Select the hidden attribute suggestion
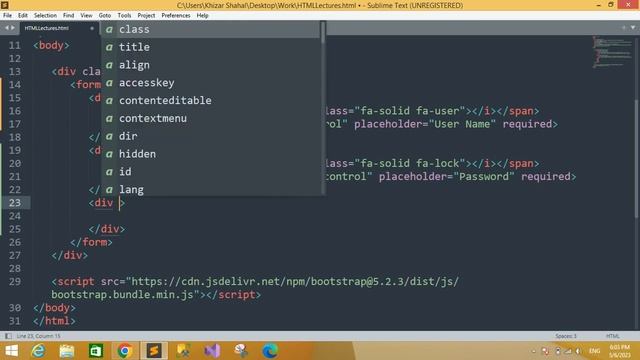 pyautogui.click(x=210, y=154)
